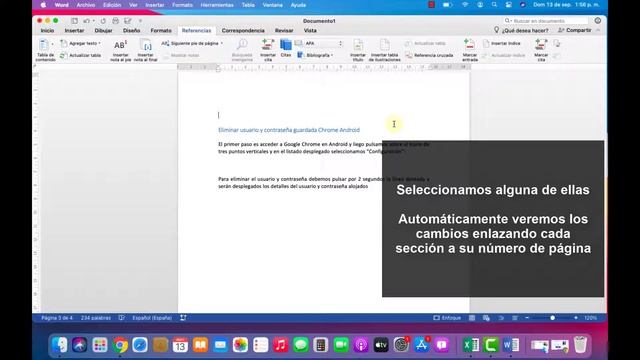Click the 120% zoom level
640x360 pixels.
coord(590,318)
